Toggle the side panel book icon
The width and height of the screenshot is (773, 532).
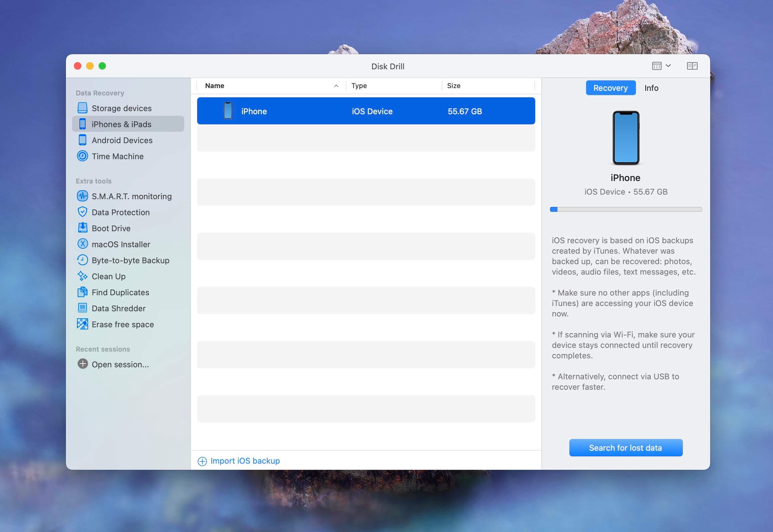[692, 66]
